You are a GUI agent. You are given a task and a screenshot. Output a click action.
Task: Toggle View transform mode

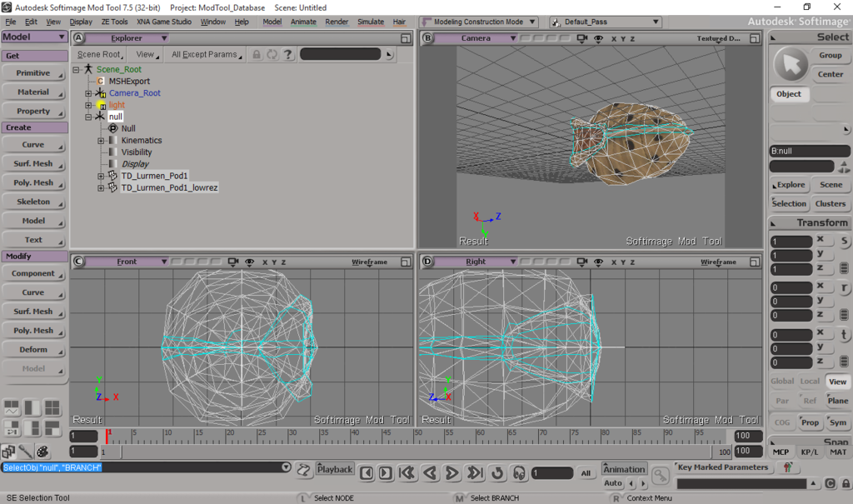coord(837,382)
